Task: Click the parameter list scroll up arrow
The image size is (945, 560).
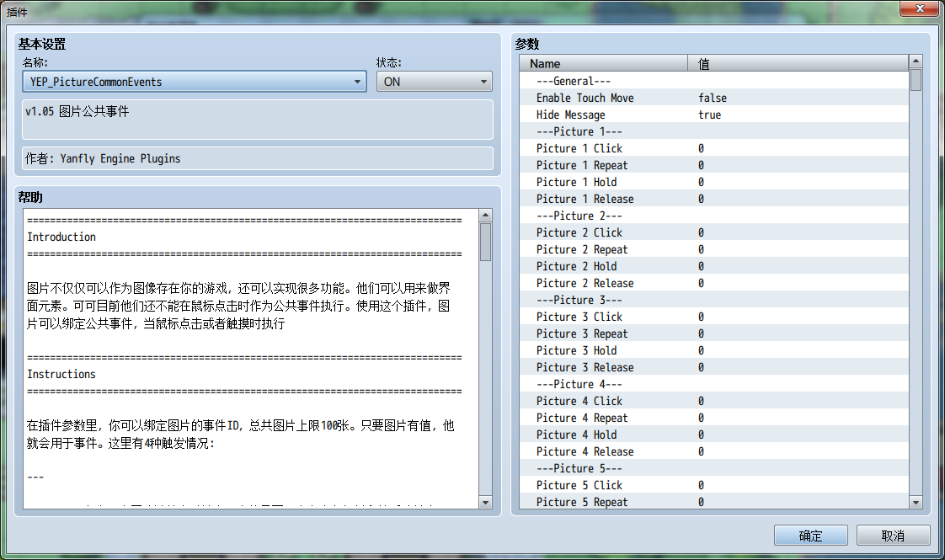Action: 916,61
